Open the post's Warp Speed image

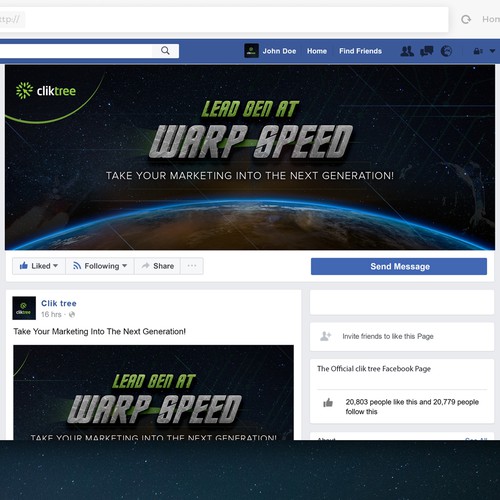coord(153,392)
